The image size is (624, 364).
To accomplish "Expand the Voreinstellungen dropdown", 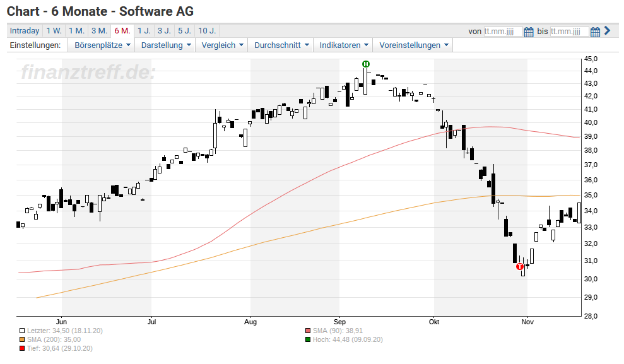I will point(413,45).
